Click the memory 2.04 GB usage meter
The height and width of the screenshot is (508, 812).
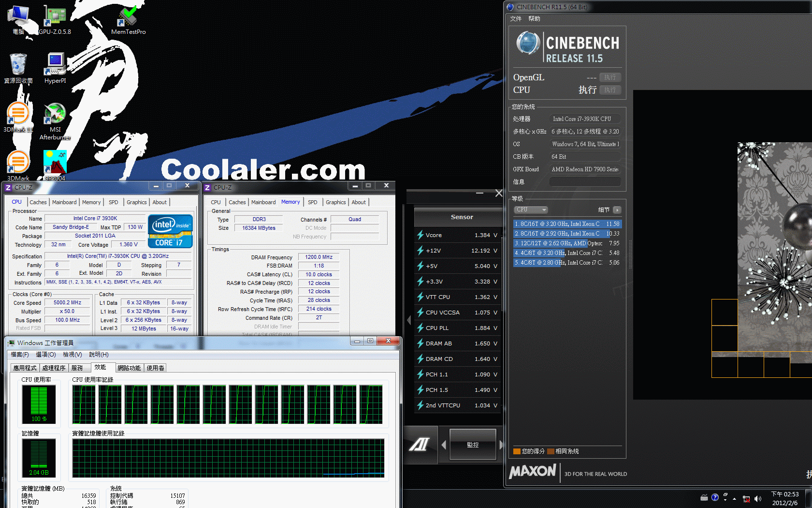tap(39, 458)
